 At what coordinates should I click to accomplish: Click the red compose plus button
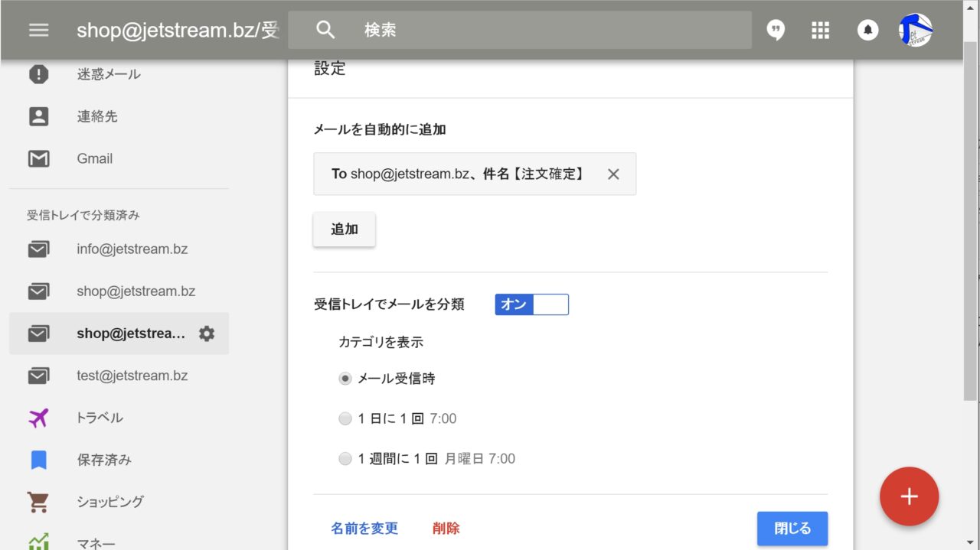[909, 496]
